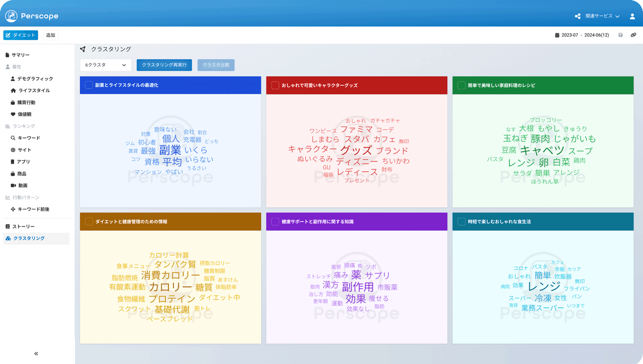
Task: Check the 簡単で美味しい家庭料理のレシピ cluster box
Action: pos(461,85)
